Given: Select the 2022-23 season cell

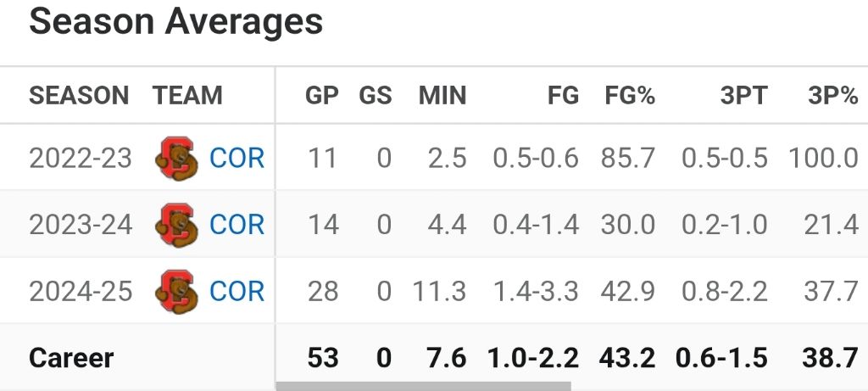Looking at the screenshot, I should [81, 159].
